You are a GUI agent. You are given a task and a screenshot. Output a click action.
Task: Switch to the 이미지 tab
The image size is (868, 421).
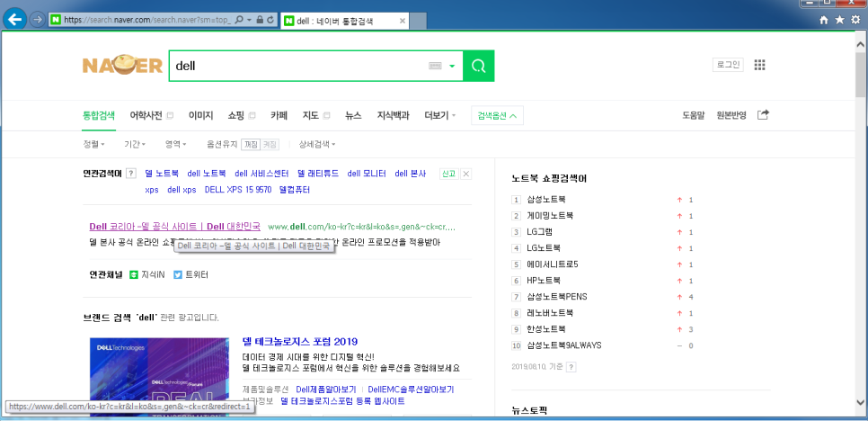point(200,116)
